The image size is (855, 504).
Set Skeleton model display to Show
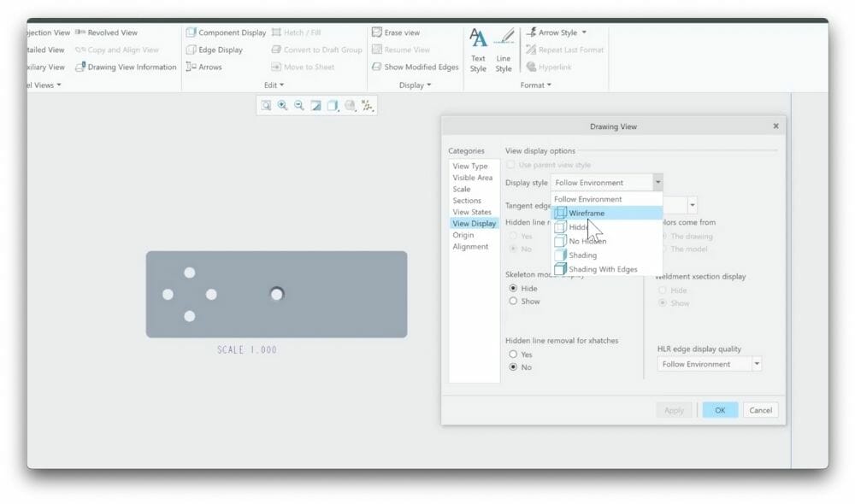[x=514, y=301]
